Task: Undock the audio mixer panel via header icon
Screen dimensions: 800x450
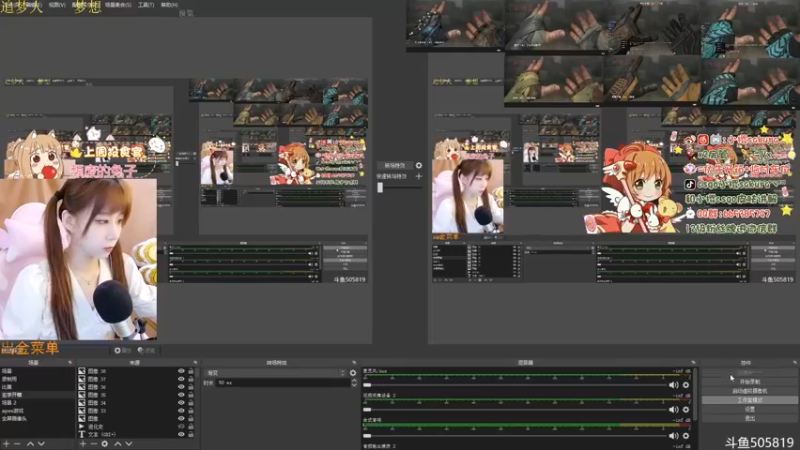Action: coord(693,362)
